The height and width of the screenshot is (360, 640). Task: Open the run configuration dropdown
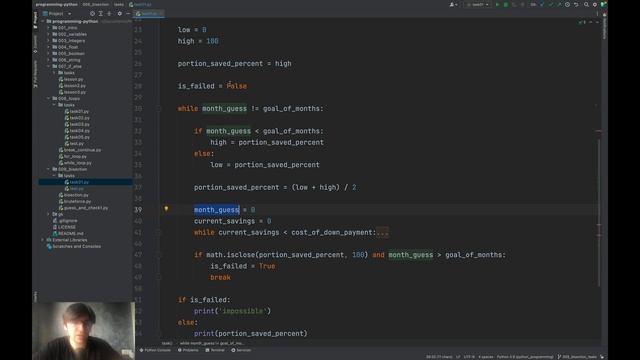pyautogui.click(x=478, y=4)
